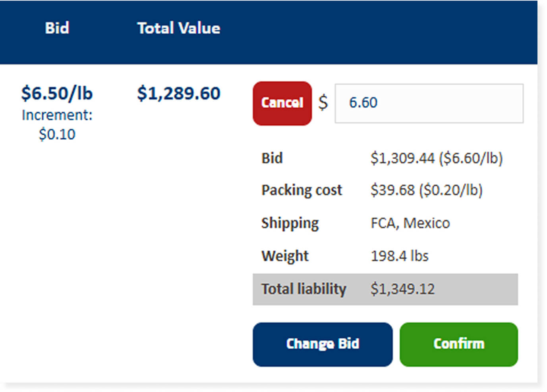Click the red Cancel button
Screen dimensions: 547x392
[282, 103]
